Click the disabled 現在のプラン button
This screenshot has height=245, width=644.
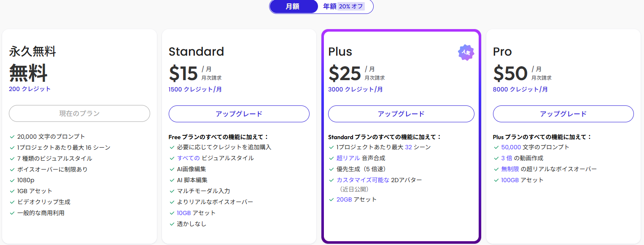pyautogui.click(x=79, y=113)
